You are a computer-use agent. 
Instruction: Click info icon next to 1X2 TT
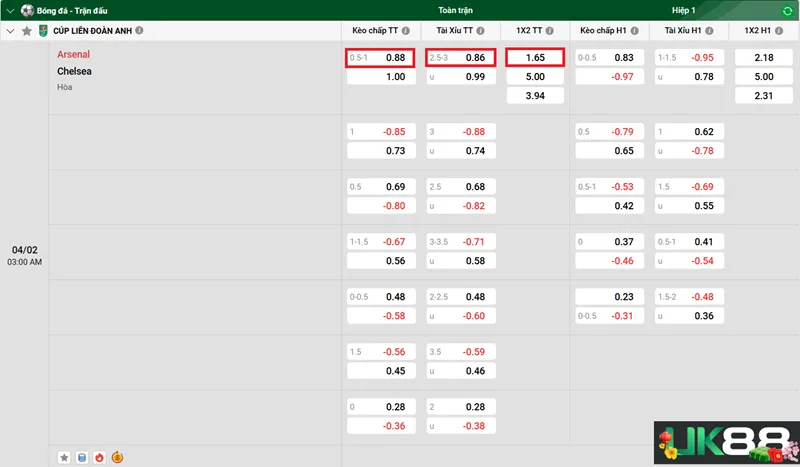click(551, 31)
